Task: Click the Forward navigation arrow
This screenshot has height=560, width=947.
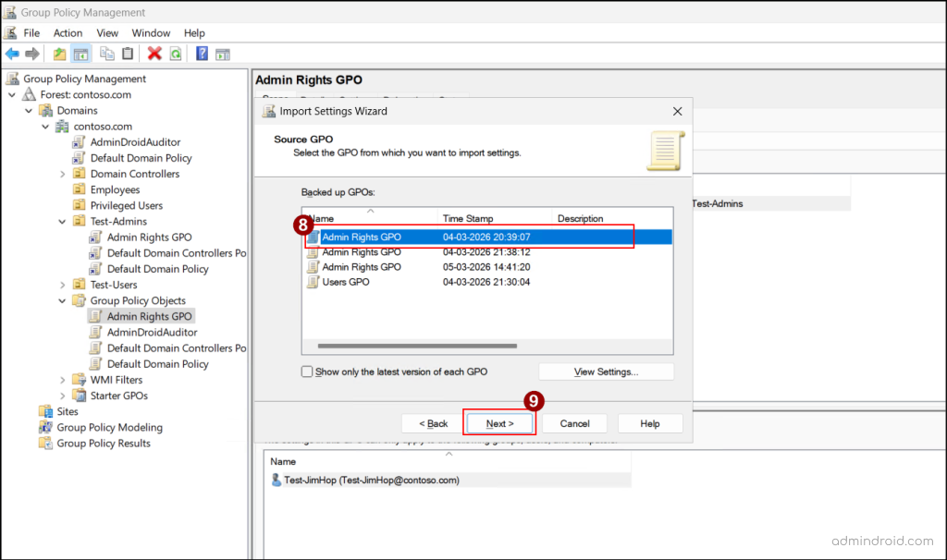Action: tap(31, 53)
